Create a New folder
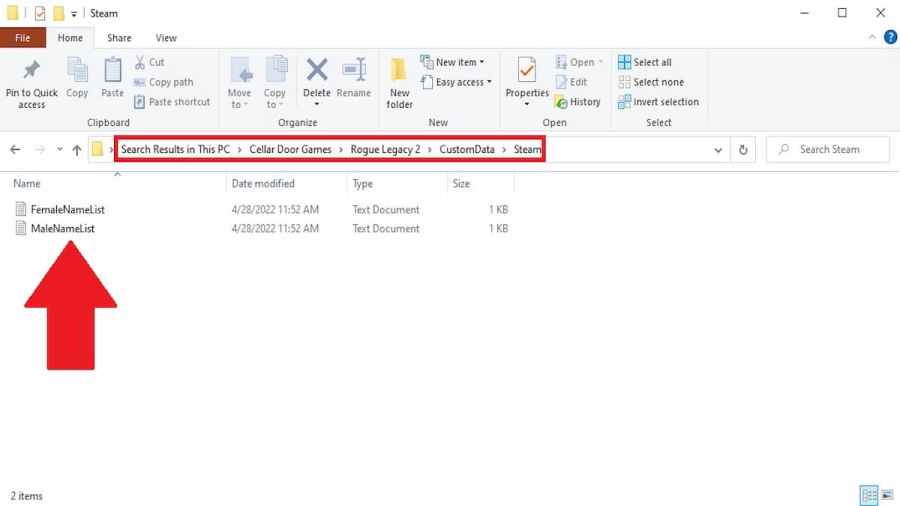 [399, 84]
